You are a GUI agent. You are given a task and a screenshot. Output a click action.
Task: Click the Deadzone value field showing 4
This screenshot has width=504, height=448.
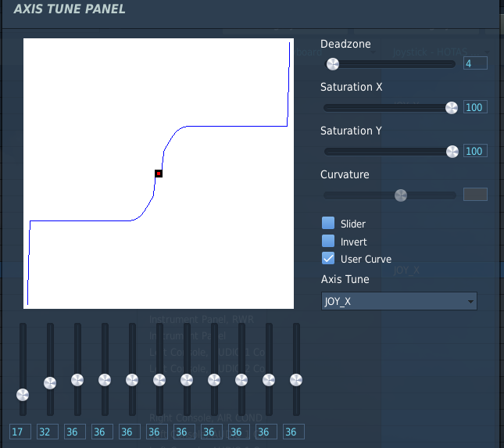475,63
